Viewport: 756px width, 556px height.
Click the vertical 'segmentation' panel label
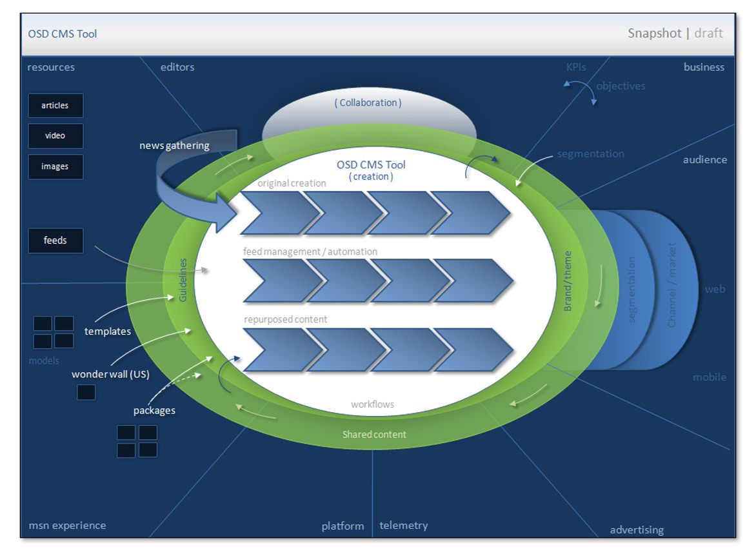(632, 290)
